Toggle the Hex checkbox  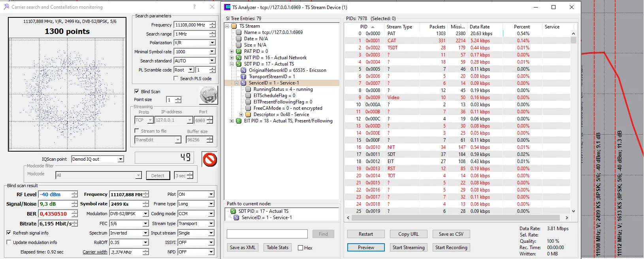tap(301, 248)
